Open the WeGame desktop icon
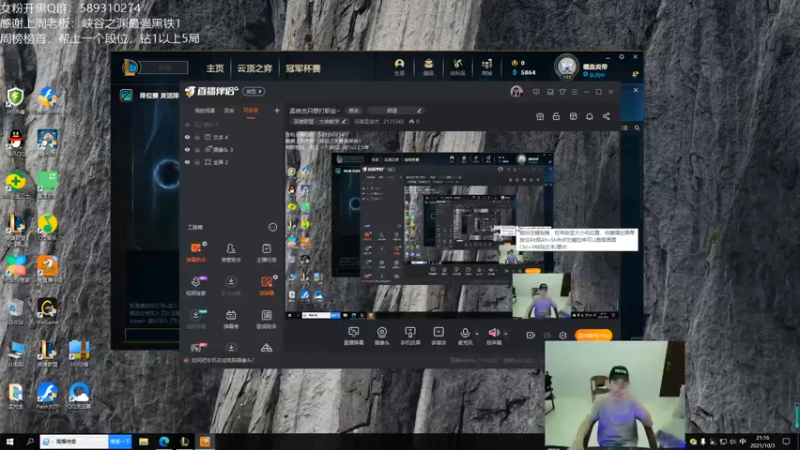This screenshot has height=450, width=800. pyautogui.click(x=47, y=311)
